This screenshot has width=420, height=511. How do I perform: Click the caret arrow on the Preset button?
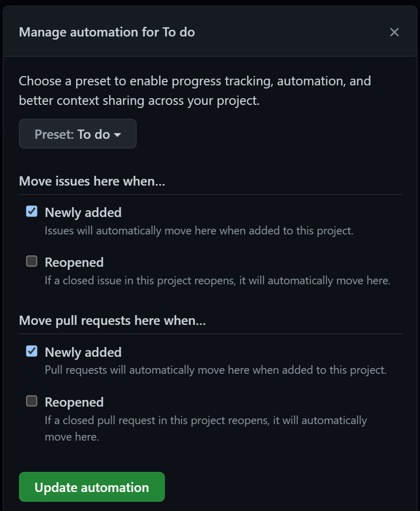coord(117,135)
